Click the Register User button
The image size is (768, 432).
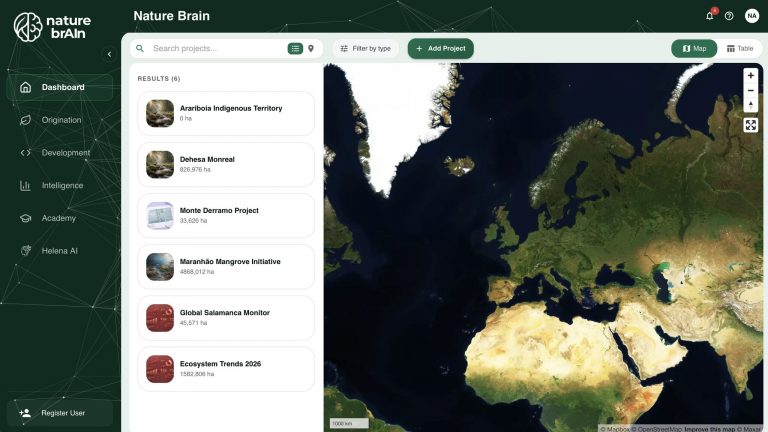coord(60,412)
